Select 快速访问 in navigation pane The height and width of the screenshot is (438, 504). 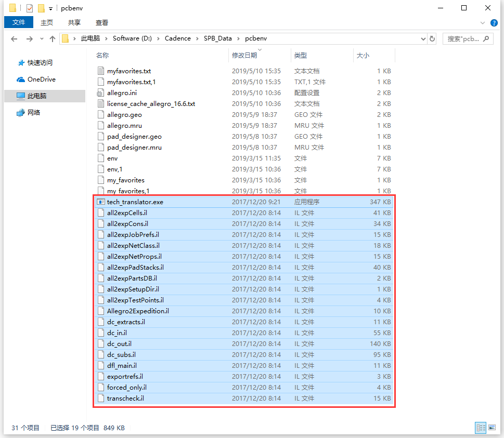click(x=40, y=63)
